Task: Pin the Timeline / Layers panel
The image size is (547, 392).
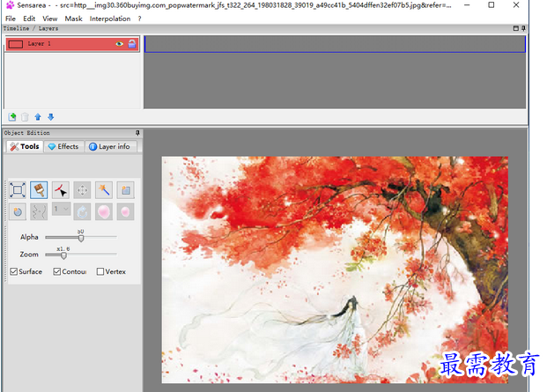Action: coord(523,28)
